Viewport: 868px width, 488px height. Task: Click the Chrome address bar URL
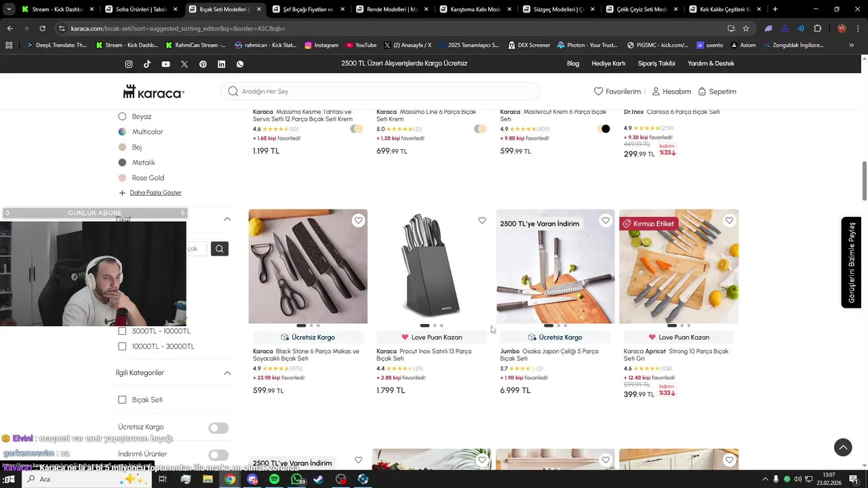tap(178, 28)
